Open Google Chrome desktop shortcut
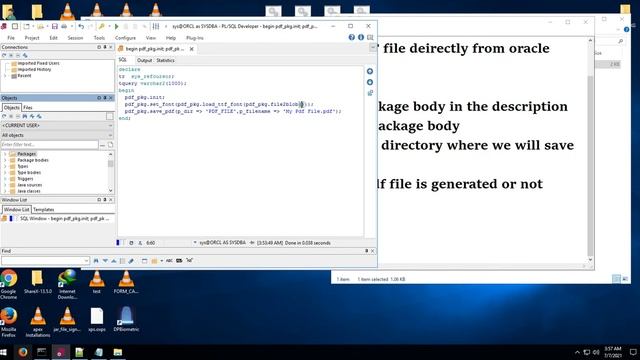The width and height of the screenshot is (640, 360). point(9,284)
